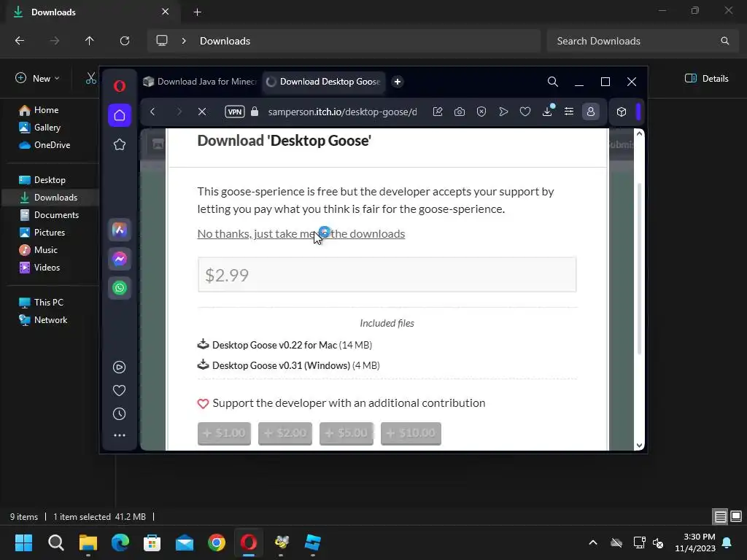Screen dimensions: 747x560
Task: Open History clock icon in sidebar
Action: (x=119, y=414)
